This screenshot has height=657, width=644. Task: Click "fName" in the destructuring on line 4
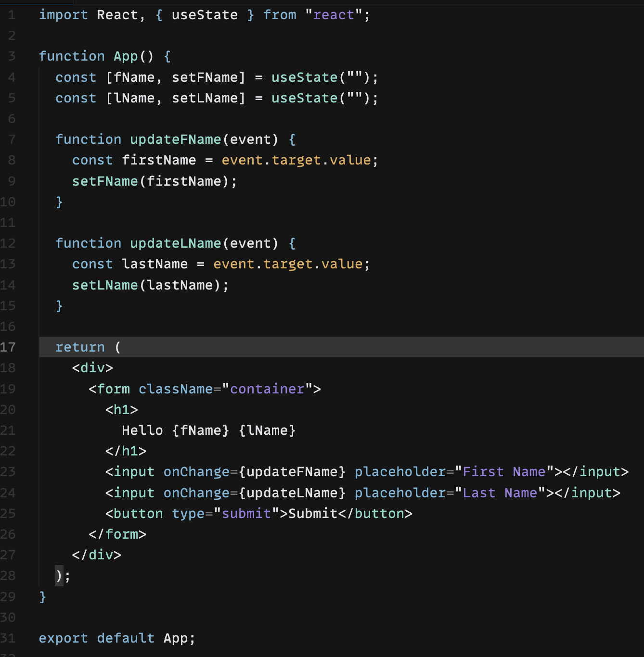coord(134,77)
